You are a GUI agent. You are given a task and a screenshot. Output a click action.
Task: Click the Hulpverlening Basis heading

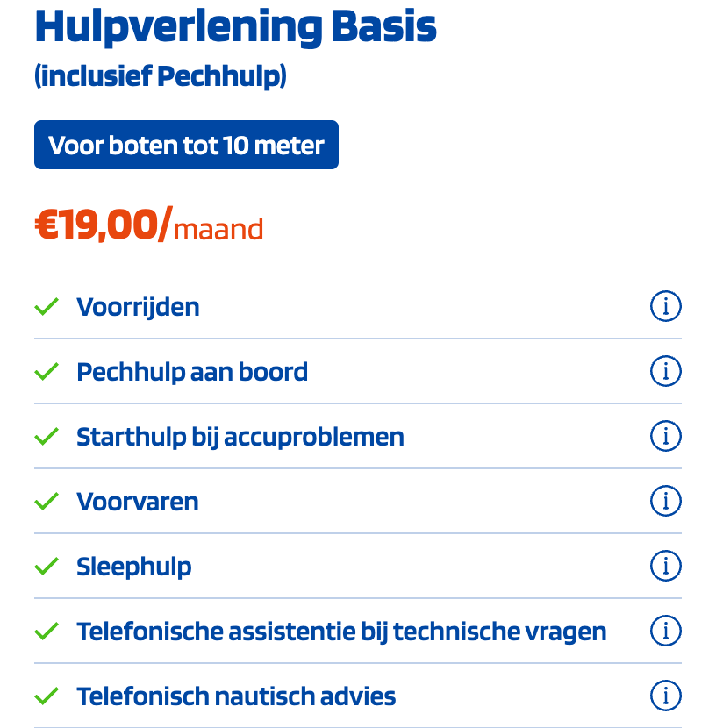(x=235, y=28)
